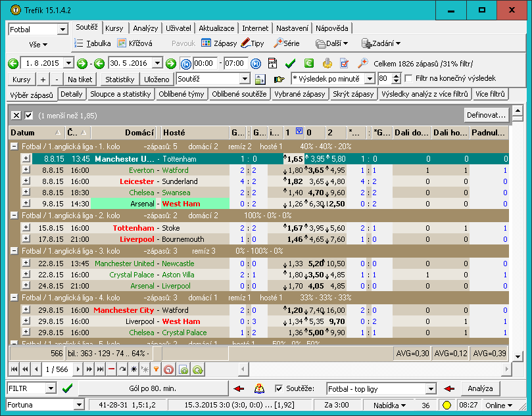Open the Fotbal sport dropdown
Viewport: 532px width, 416px height.
coord(62,30)
